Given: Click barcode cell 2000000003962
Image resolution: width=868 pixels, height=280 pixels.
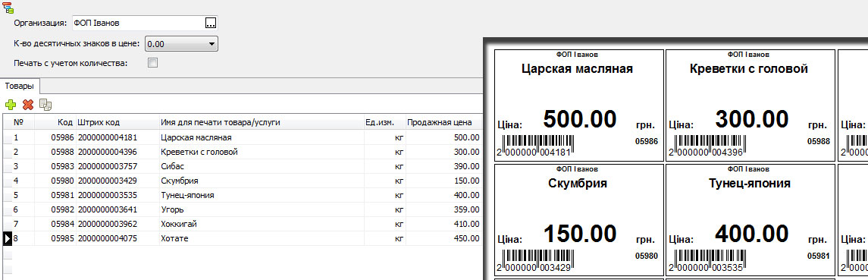Looking at the screenshot, I should coord(118,224).
